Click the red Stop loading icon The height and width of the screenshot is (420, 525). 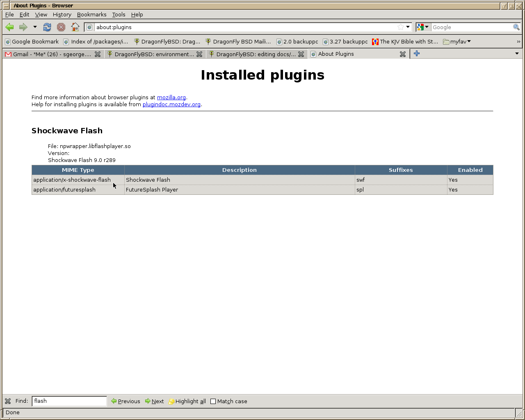click(61, 27)
